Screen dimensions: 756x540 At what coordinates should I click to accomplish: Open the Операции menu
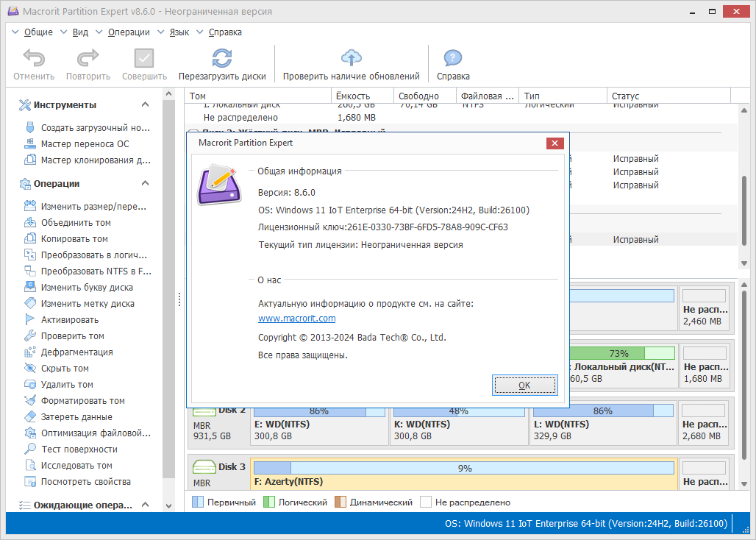point(129,32)
